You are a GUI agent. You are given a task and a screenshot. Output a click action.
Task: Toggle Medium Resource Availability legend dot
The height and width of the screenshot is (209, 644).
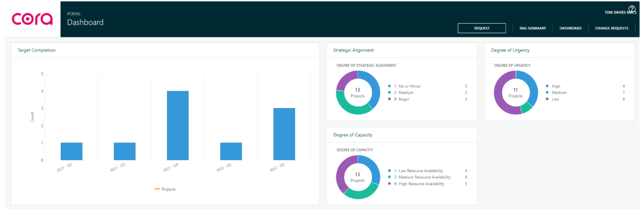coord(389,177)
